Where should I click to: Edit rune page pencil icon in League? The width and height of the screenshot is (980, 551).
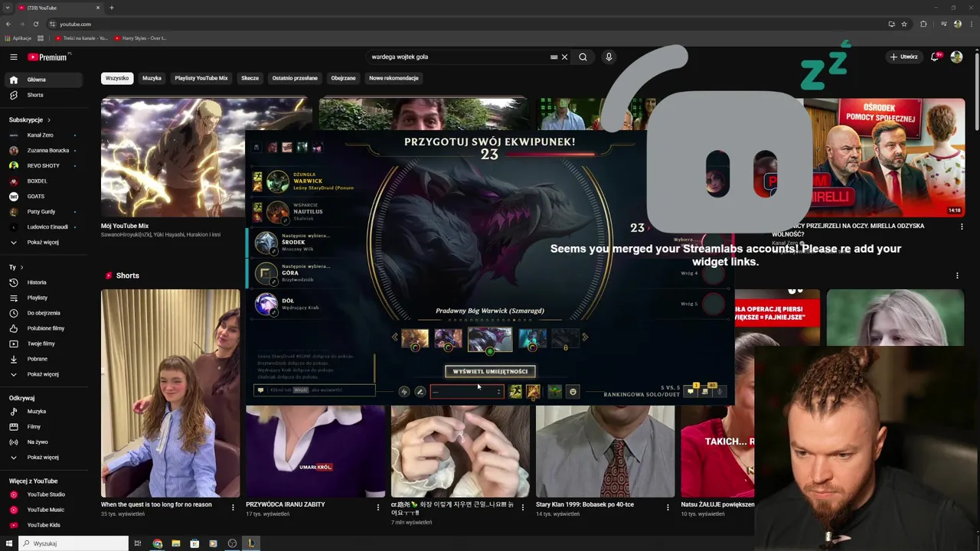[420, 392]
